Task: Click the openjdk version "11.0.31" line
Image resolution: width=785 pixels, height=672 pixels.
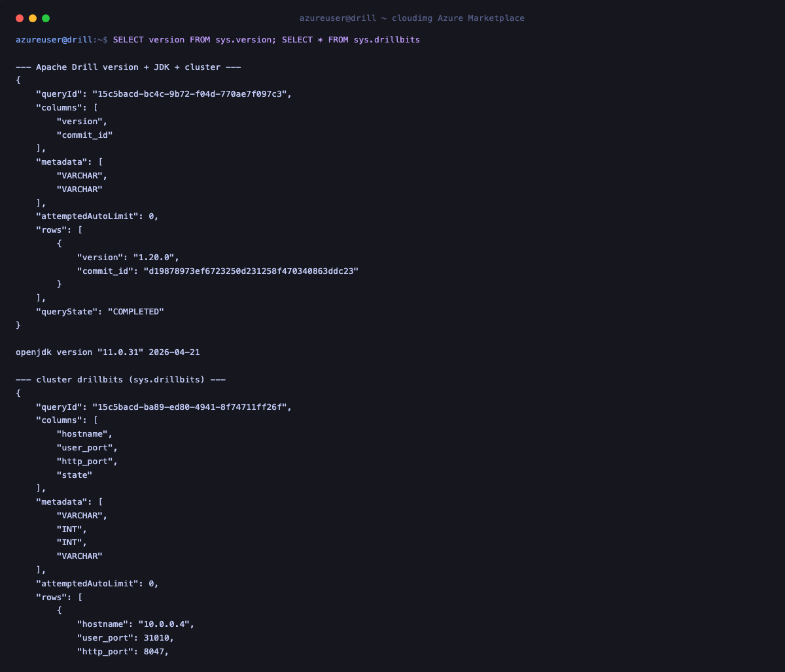Action: (108, 352)
